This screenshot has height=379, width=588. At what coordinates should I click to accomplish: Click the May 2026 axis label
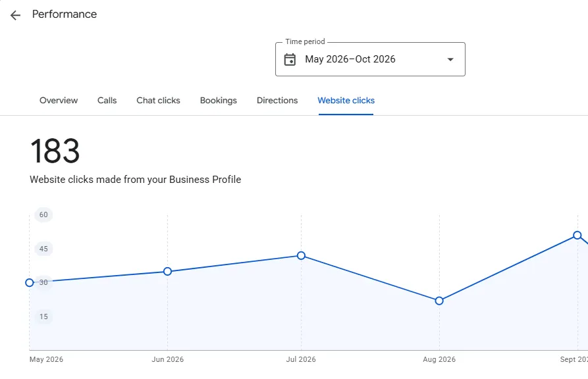46,359
